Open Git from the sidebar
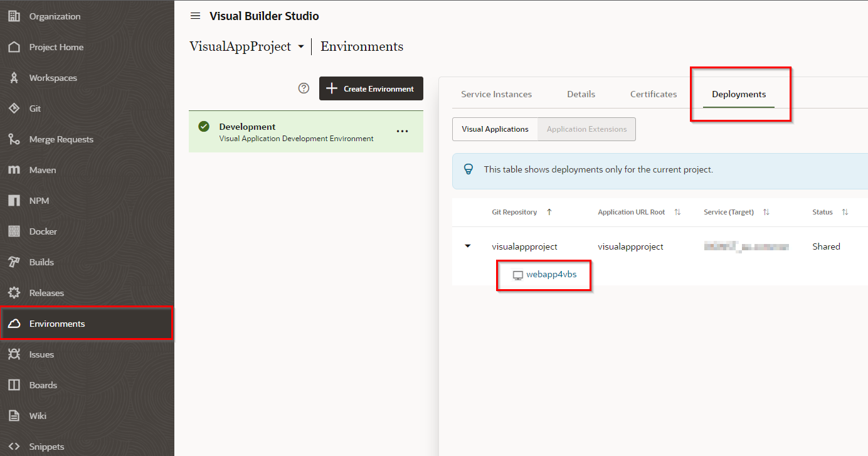This screenshot has width=868, height=456. [35, 109]
